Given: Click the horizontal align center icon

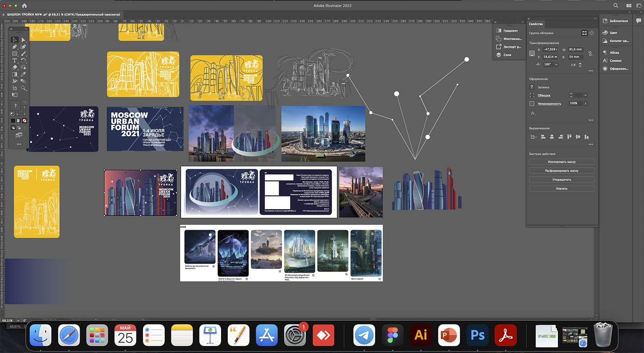Looking at the screenshot, I should [552, 137].
